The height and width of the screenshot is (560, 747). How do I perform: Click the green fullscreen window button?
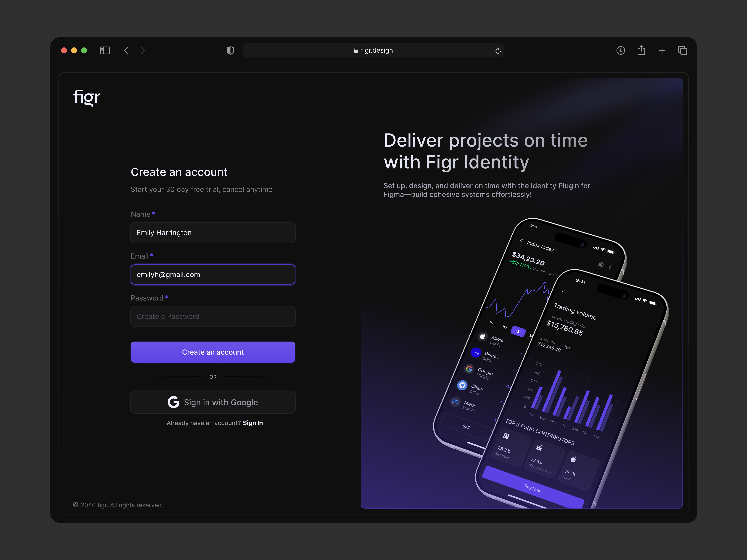click(84, 50)
